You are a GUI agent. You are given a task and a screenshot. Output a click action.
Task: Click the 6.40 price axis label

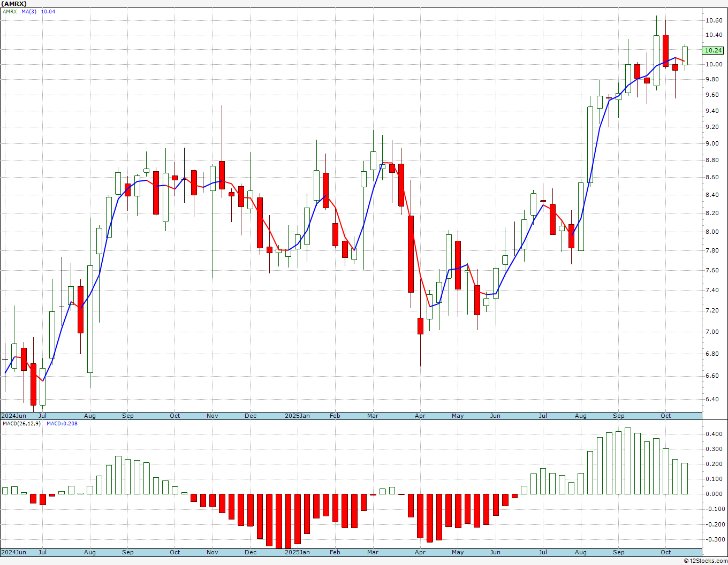[x=713, y=399]
